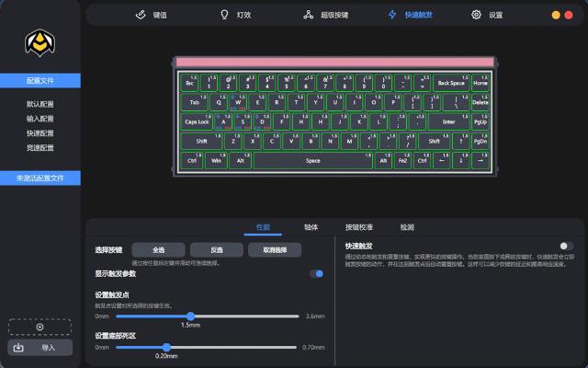The width and height of the screenshot is (588, 368).
Task: Click the 快速触发 lightning bolt icon
Action: [x=392, y=15]
